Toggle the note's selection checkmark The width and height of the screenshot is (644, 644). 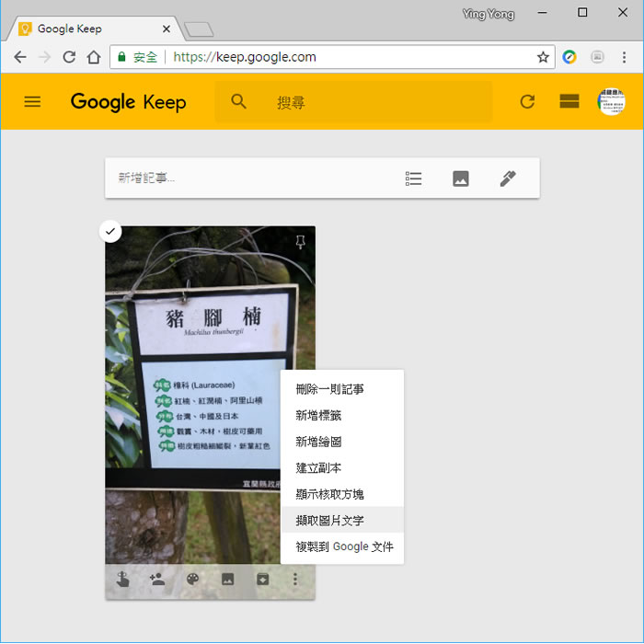[110, 231]
